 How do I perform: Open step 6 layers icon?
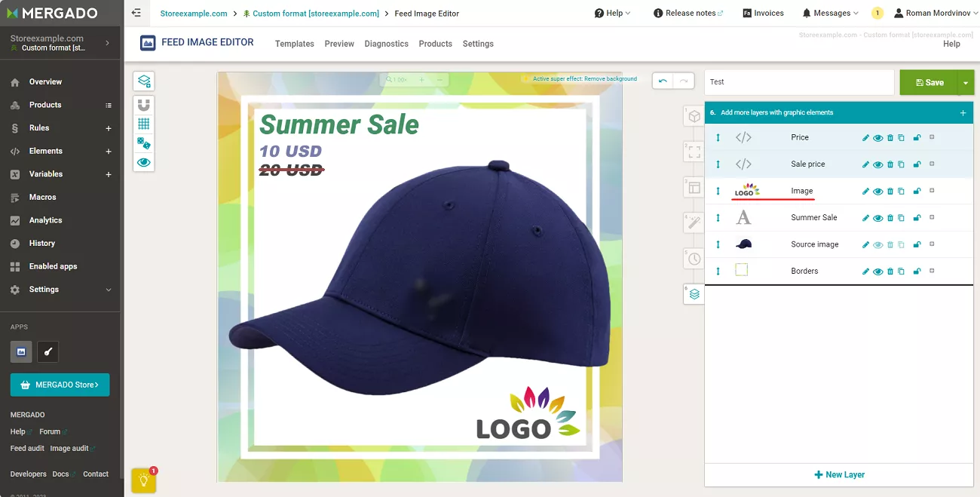point(694,294)
